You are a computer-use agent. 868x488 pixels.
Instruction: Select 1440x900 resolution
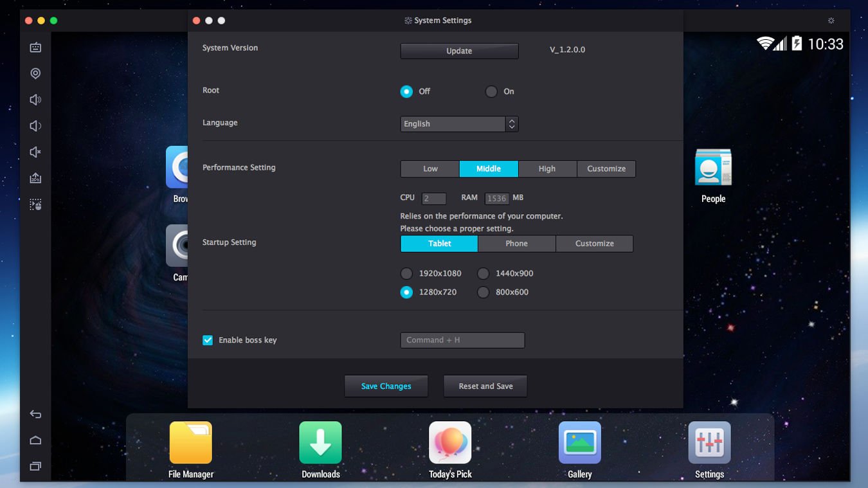[483, 273]
